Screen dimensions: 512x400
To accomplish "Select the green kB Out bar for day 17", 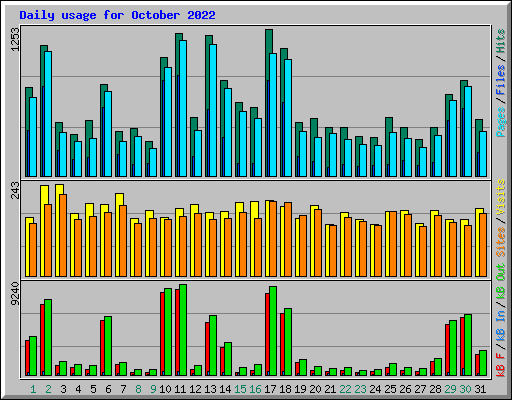I will click(273, 331).
